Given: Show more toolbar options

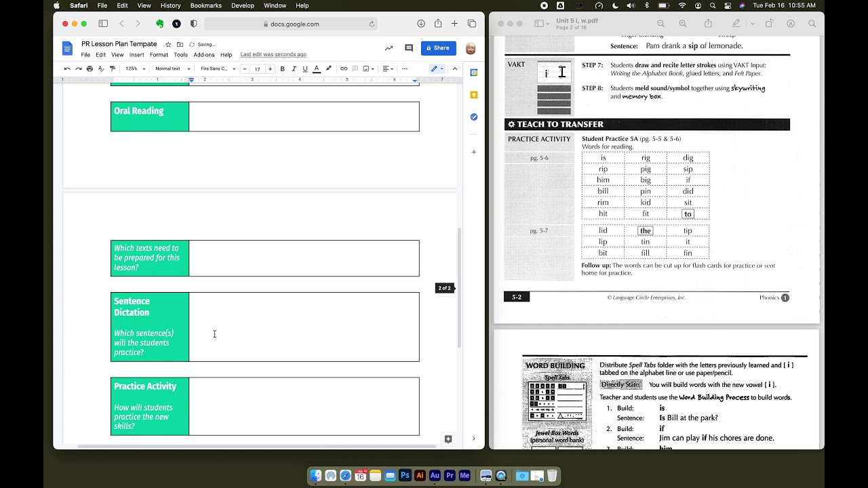Looking at the screenshot, I should tap(405, 68).
